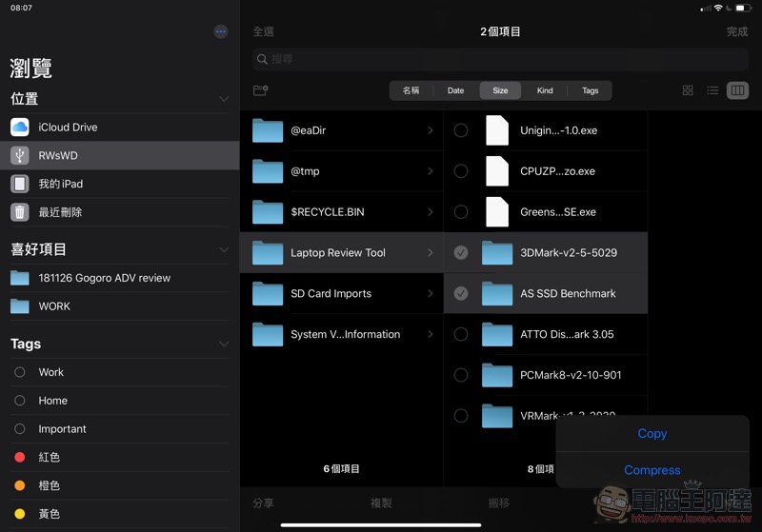Tap the 複製 duplicate button
Image resolution: width=762 pixels, height=532 pixels.
381,503
